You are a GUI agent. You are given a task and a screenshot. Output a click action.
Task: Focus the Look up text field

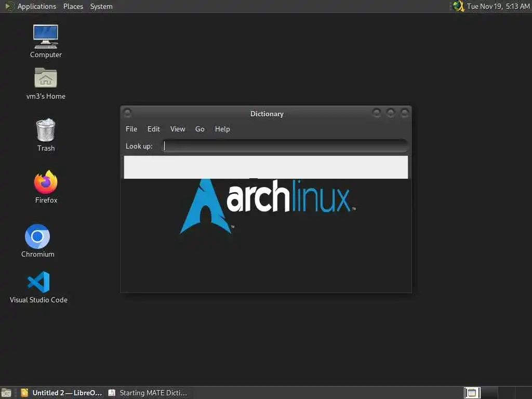(285, 146)
